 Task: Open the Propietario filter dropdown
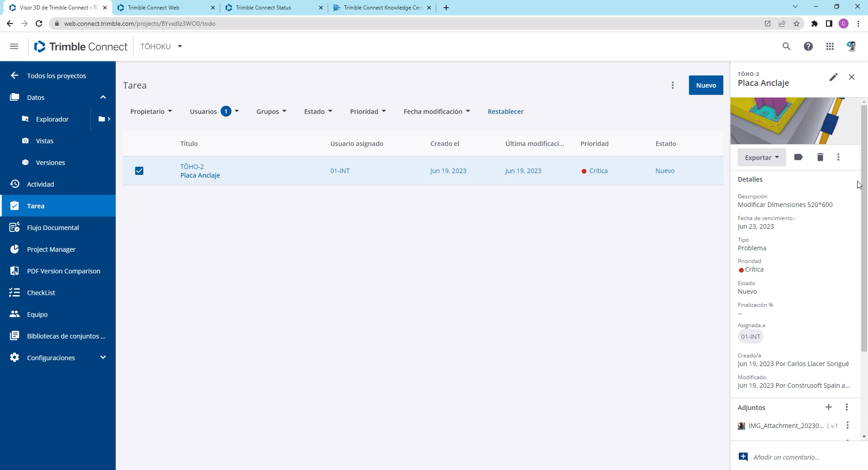pos(151,112)
